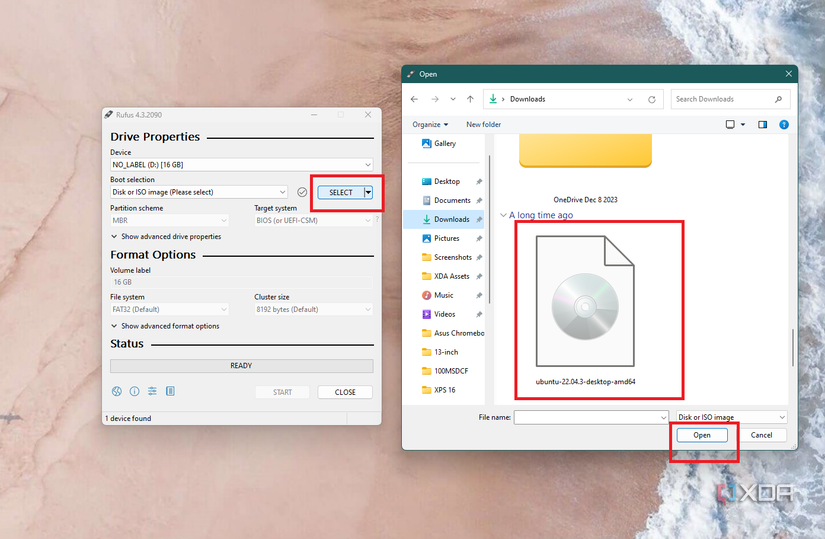Open the Device dropdown in Rufus
The height and width of the screenshot is (539, 825).
pyautogui.click(x=242, y=165)
